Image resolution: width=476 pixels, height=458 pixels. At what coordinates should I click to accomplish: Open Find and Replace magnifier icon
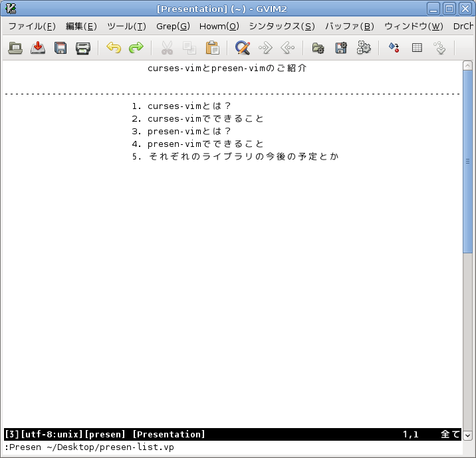[243, 48]
